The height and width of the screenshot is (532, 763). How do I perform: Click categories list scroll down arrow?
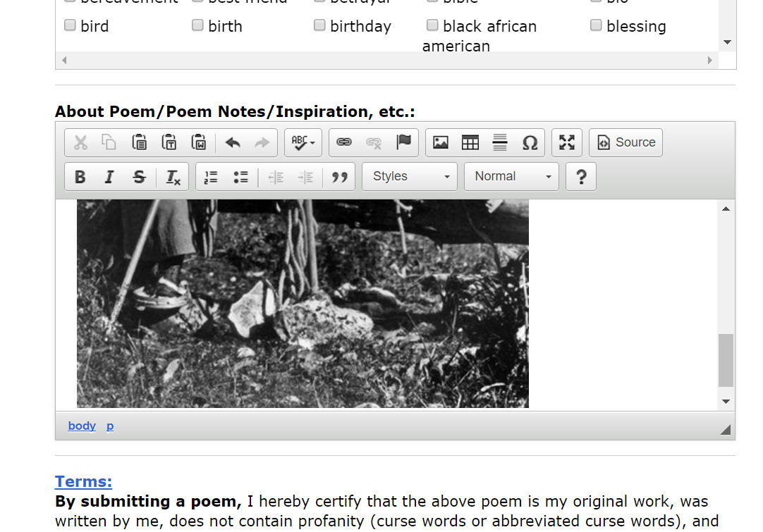728,42
